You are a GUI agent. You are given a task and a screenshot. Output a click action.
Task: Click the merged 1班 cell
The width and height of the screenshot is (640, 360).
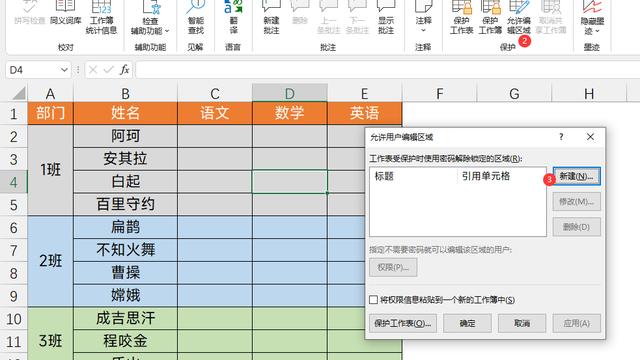tap(50, 170)
